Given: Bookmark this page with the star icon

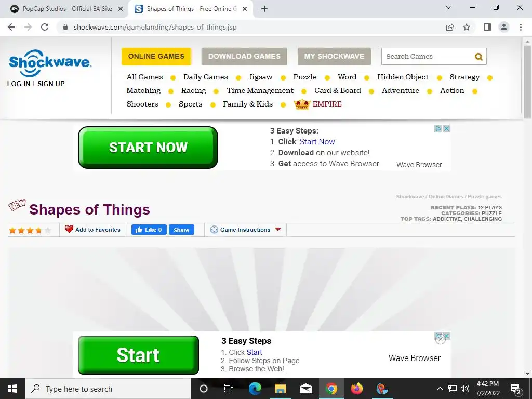Looking at the screenshot, I should click(467, 27).
